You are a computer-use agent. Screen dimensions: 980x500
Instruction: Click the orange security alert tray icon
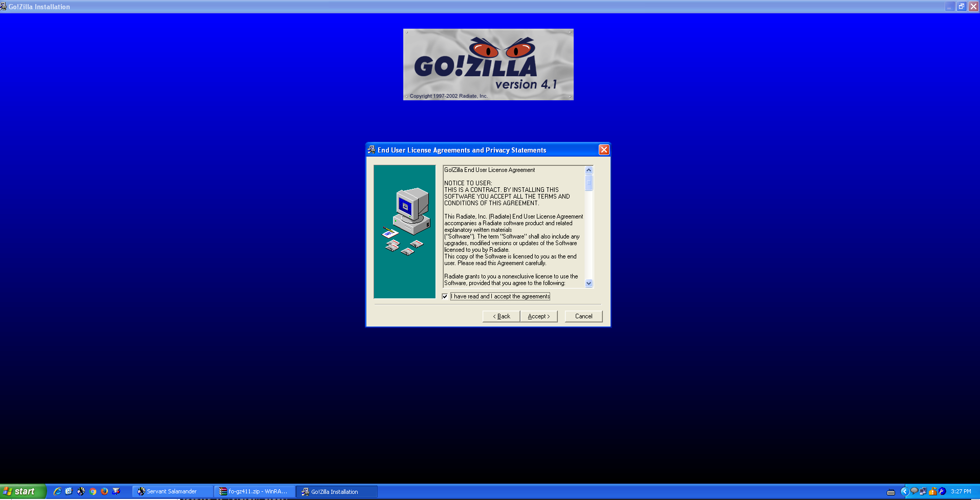pyautogui.click(x=932, y=491)
